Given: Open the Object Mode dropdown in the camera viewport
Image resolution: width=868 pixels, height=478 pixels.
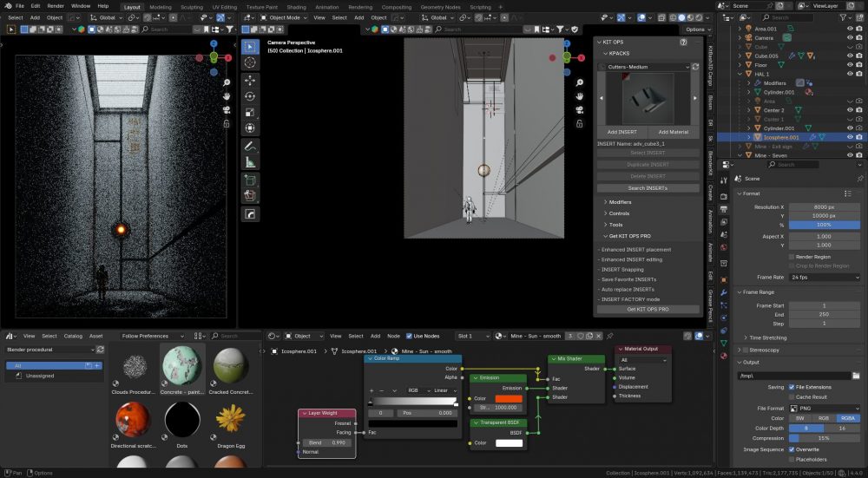Looking at the screenshot, I should (x=284, y=17).
